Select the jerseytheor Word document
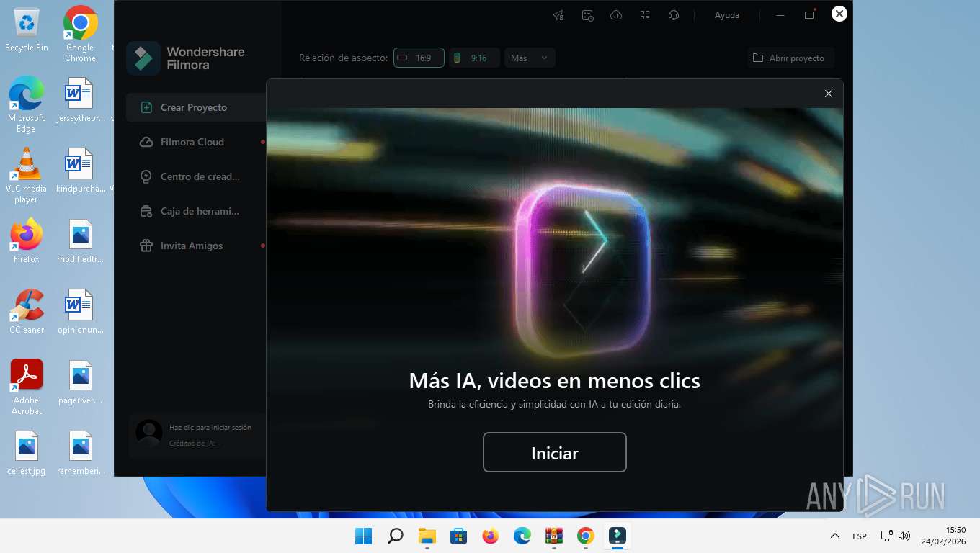980x553 pixels. coord(80,99)
